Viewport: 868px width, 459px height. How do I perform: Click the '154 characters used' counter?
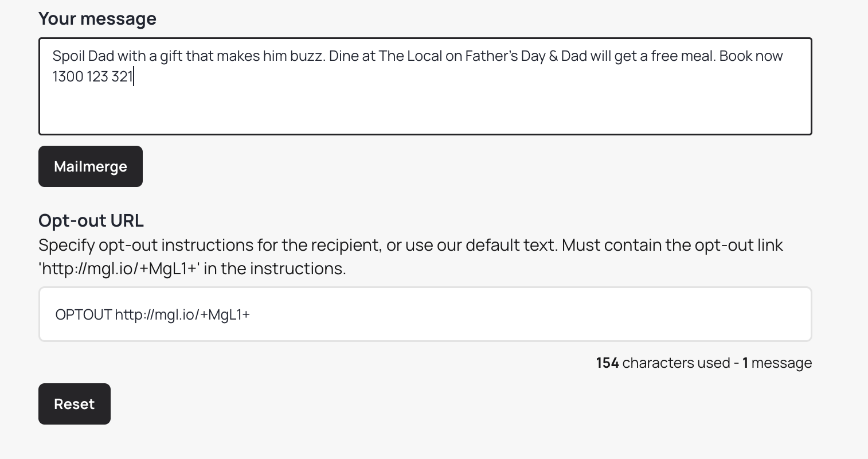[x=662, y=363]
